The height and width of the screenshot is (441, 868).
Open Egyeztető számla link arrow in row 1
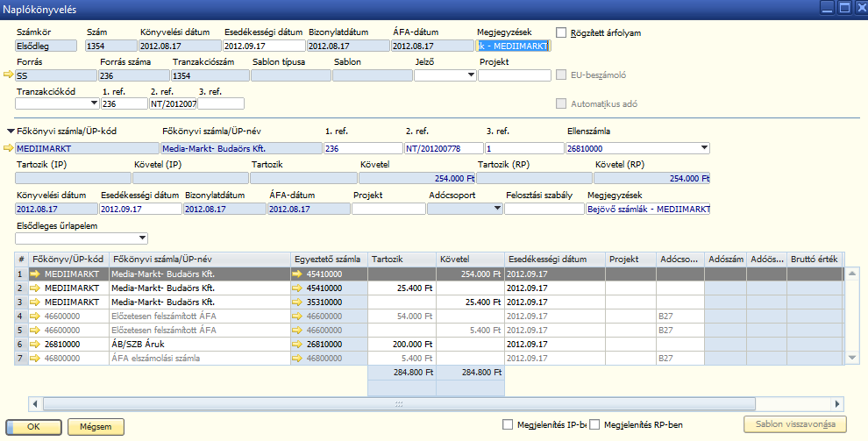tap(298, 274)
